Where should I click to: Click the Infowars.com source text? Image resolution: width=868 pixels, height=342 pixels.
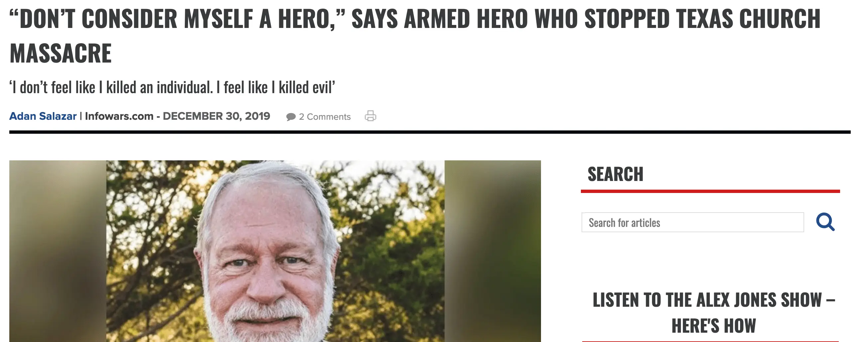pos(119,116)
